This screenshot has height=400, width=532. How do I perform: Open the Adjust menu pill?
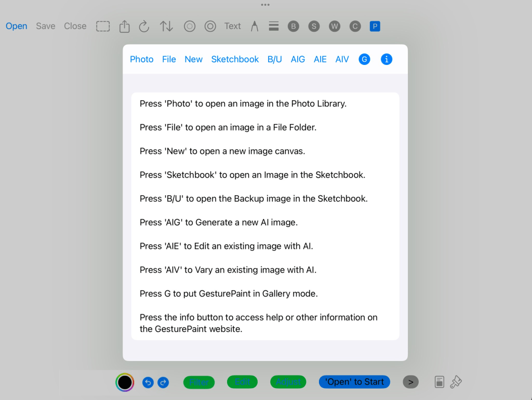click(288, 382)
